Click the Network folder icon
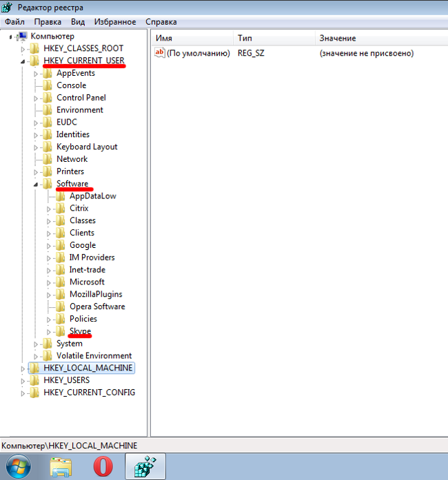This screenshot has width=448, height=480. [48, 159]
